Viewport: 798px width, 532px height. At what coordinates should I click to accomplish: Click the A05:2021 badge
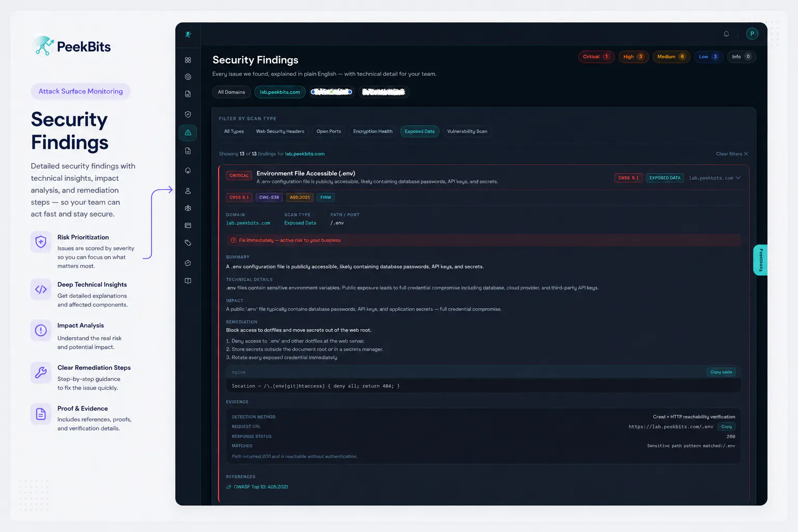[x=300, y=197]
